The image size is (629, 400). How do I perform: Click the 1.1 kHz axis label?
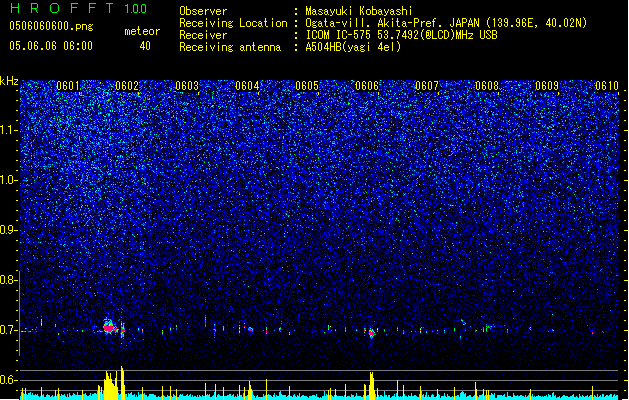tap(8, 130)
